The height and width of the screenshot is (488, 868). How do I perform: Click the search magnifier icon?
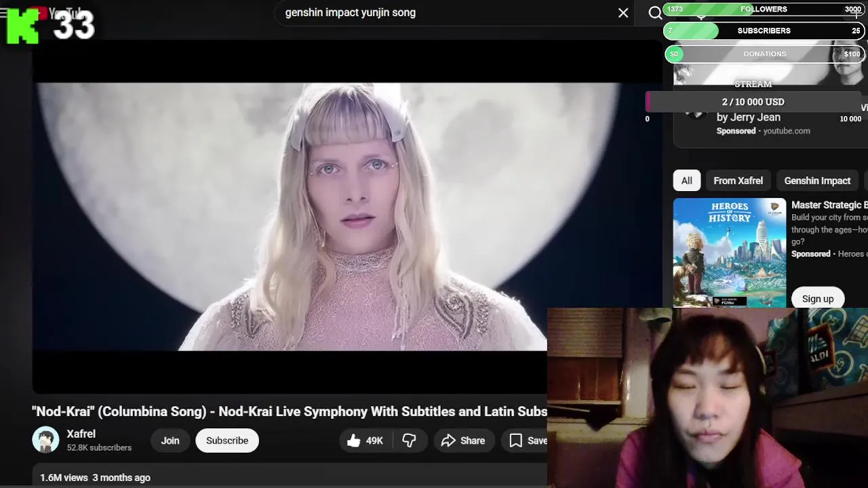point(655,13)
